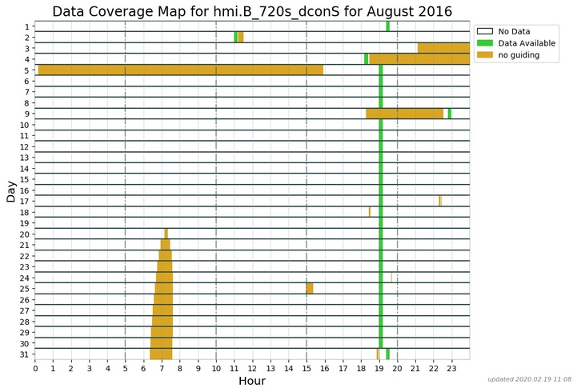Select the gold no-guiding bar on day 9
The width and height of the screenshot is (577, 392).
(404, 114)
